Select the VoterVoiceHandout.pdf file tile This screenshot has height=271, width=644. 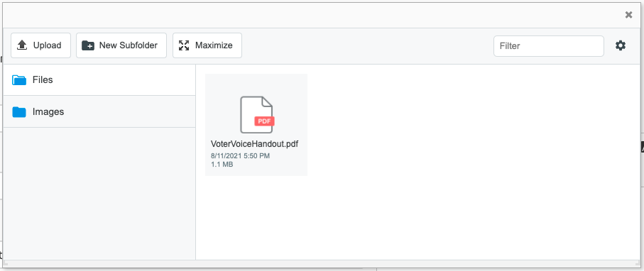pos(256,125)
